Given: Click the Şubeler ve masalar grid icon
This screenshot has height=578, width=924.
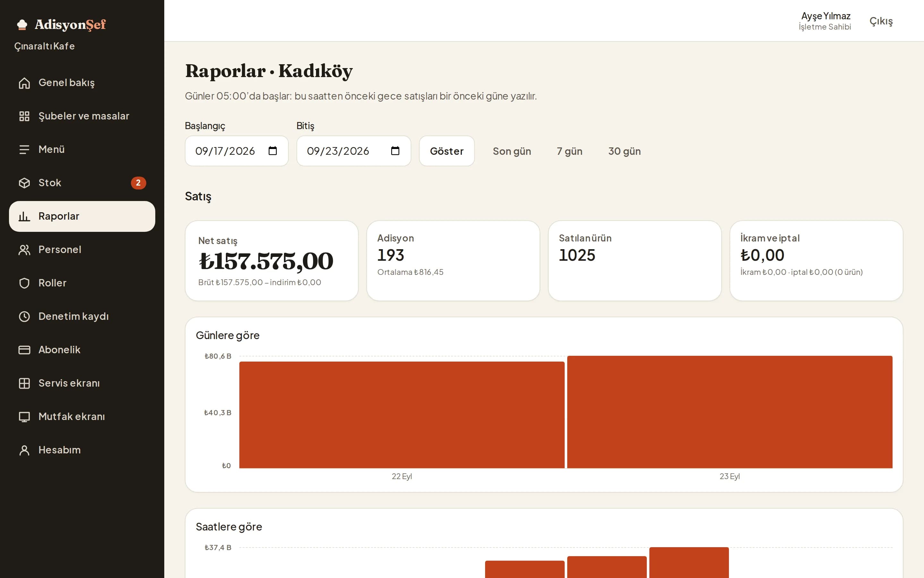Looking at the screenshot, I should pos(24,116).
